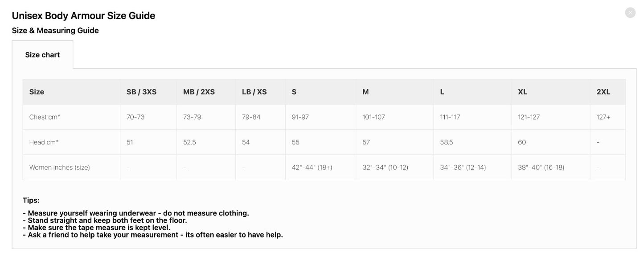
Task: Click the 42"-44" (18+) women's size cell
Action: [x=312, y=167]
